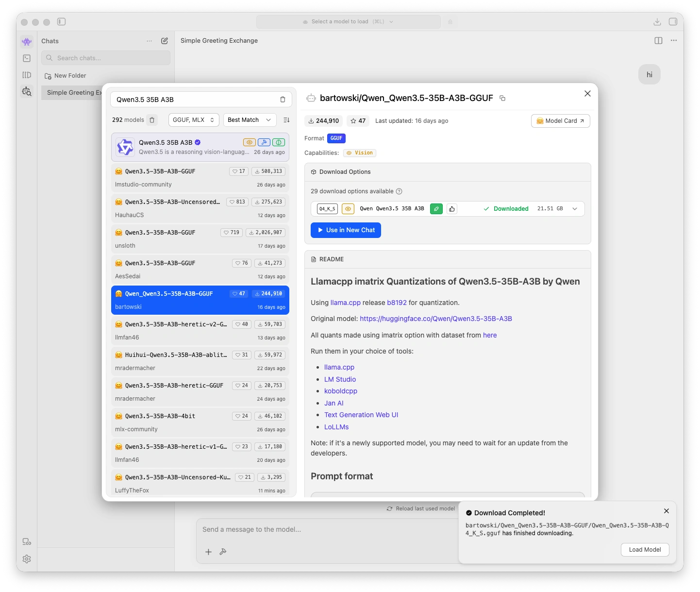The width and height of the screenshot is (700, 592).
Task: Click the thumbs-up icon on Q4_K_S row
Action: point(452,209)
